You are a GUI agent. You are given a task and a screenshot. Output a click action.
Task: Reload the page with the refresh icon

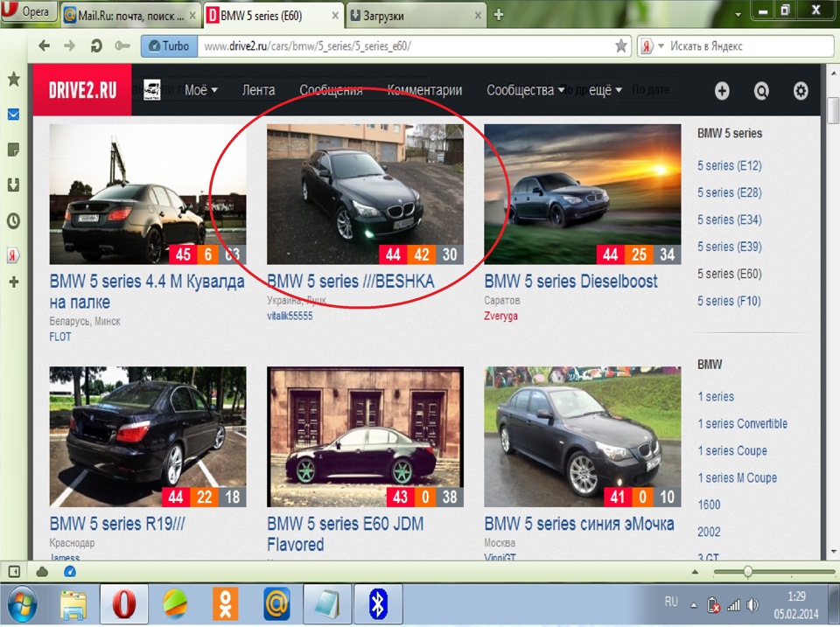pos(96,46)
